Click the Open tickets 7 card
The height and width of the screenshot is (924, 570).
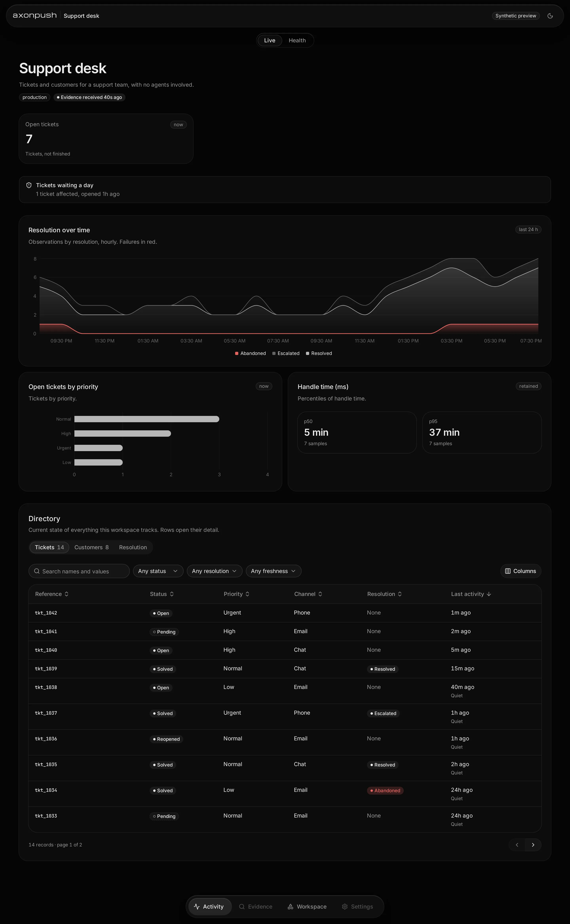(x=106, y=139)
